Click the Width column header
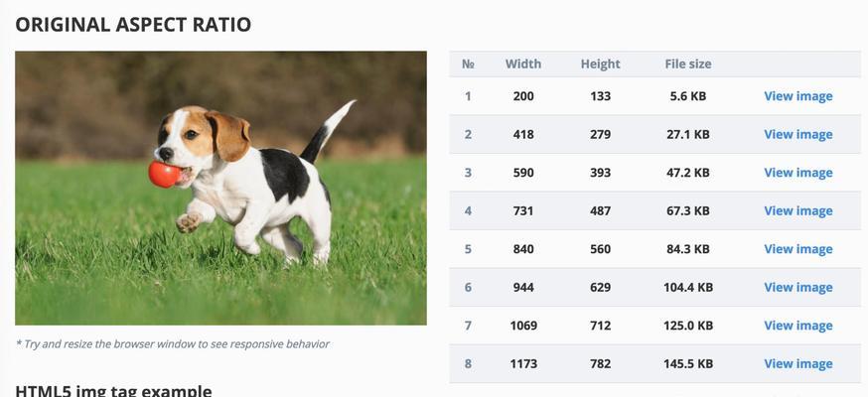 tap(523, 65)
